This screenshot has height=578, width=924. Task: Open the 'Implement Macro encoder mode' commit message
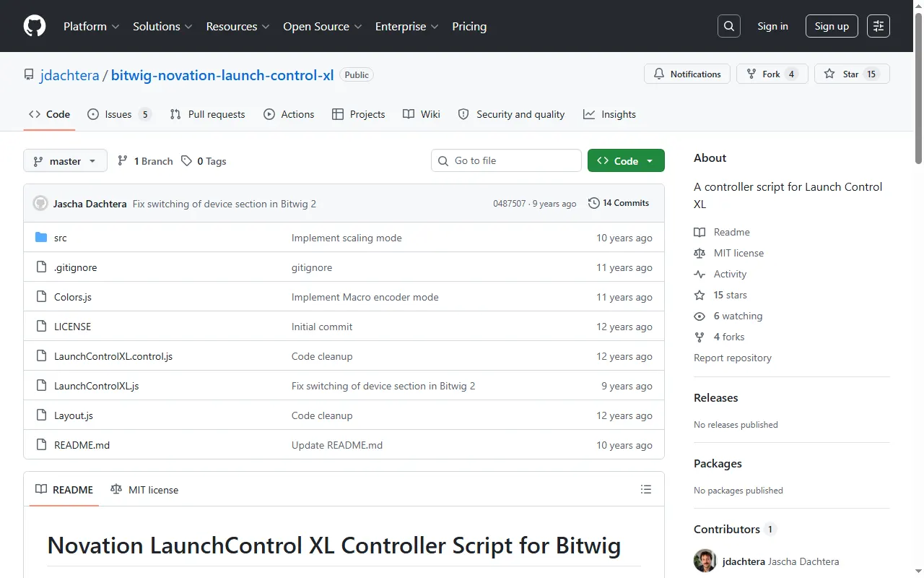pos(365,297)
